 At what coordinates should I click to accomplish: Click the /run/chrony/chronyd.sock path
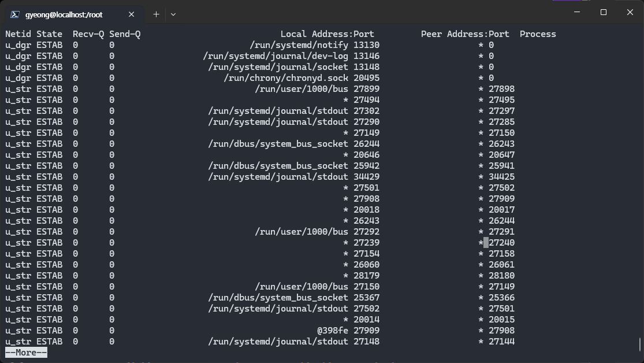pyautogui.click(x=286, y=78)
